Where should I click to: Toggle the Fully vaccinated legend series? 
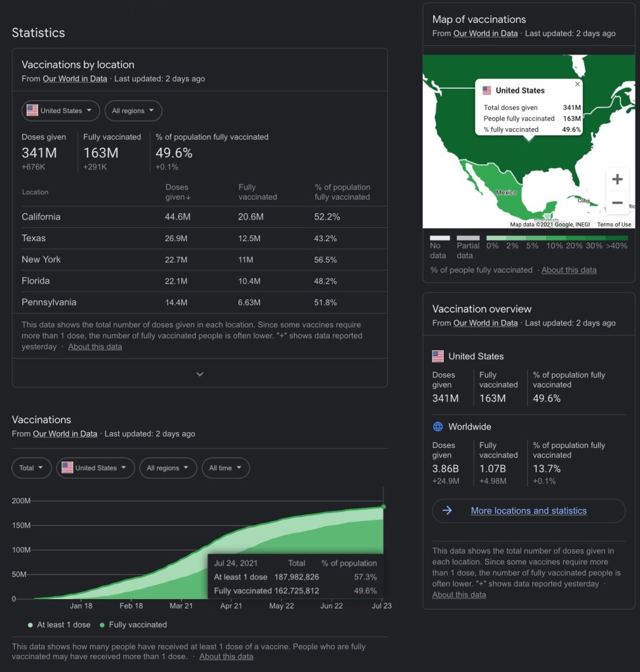click(133, 625)
